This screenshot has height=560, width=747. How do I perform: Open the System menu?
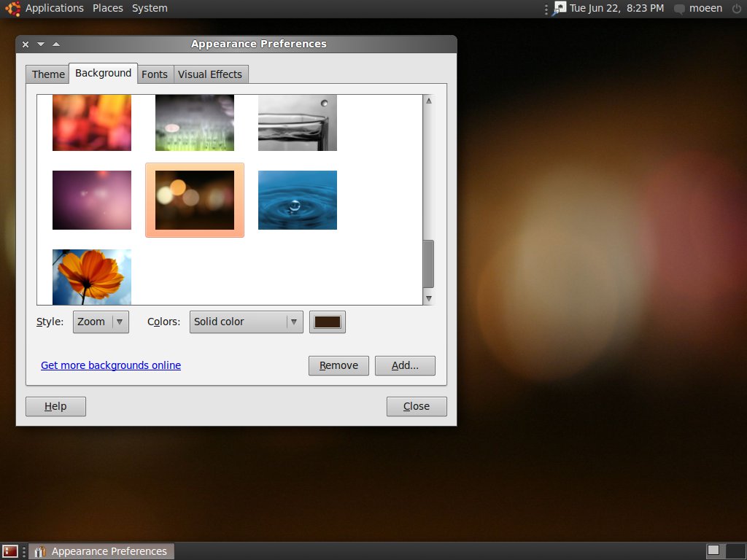coord(150,8)
